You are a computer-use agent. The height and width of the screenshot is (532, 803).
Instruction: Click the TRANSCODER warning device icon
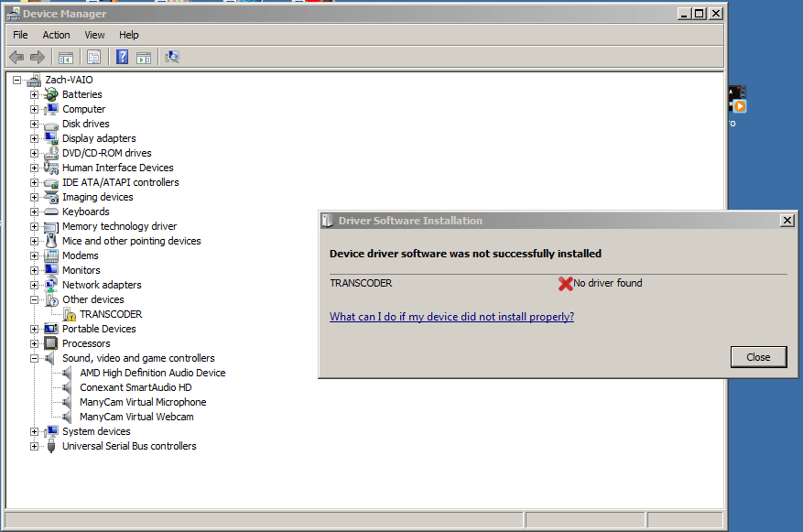coord(70,314)
